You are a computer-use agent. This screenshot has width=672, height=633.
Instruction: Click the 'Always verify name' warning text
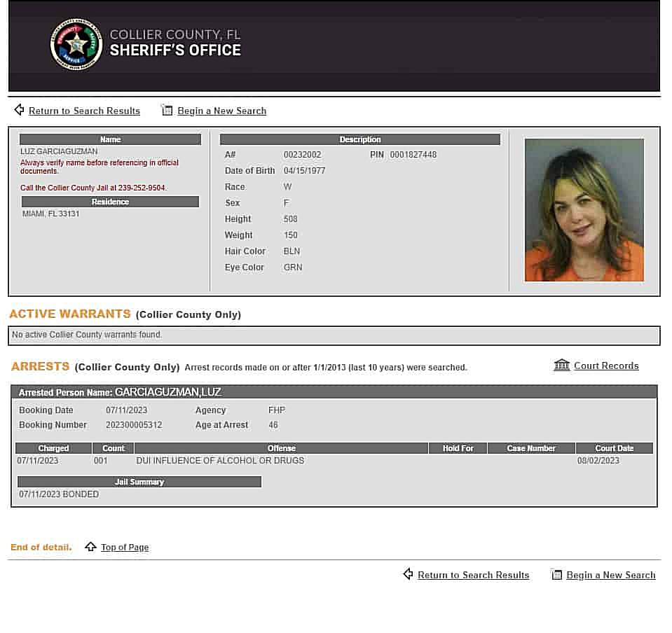pos(99,167)
